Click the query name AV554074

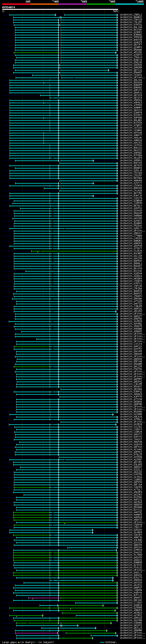click(x=8, y=8)
